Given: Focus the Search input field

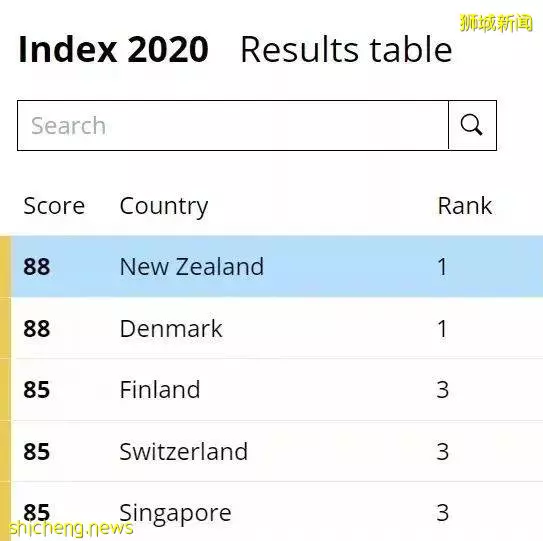Looking at the screenshot, I should point(233,125).
